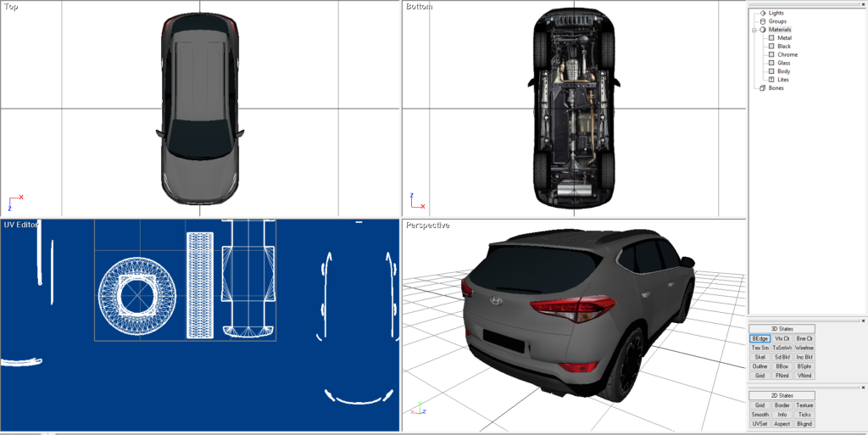Viewport: 868px width, 435px height.
Task: Click the Bones cube icon
Action: (762, 88)
